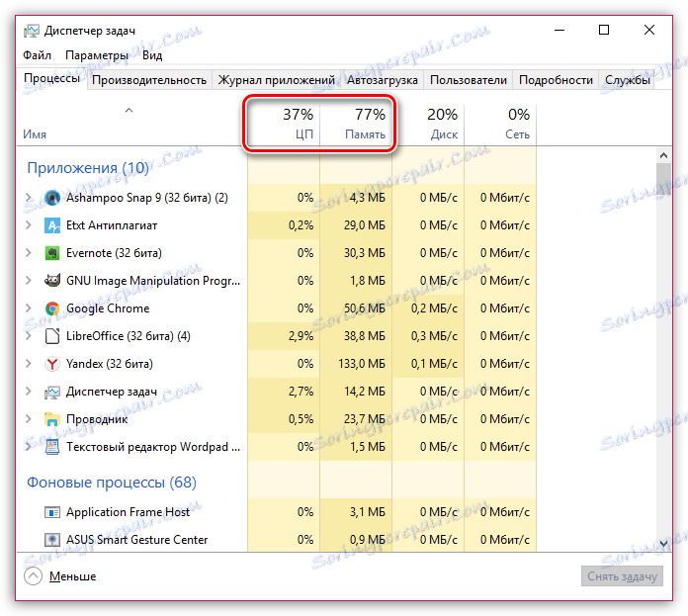This screenshot has width=688, height=616.
Task: Sort by the Диск column header
Action: [x=428, y=125]
